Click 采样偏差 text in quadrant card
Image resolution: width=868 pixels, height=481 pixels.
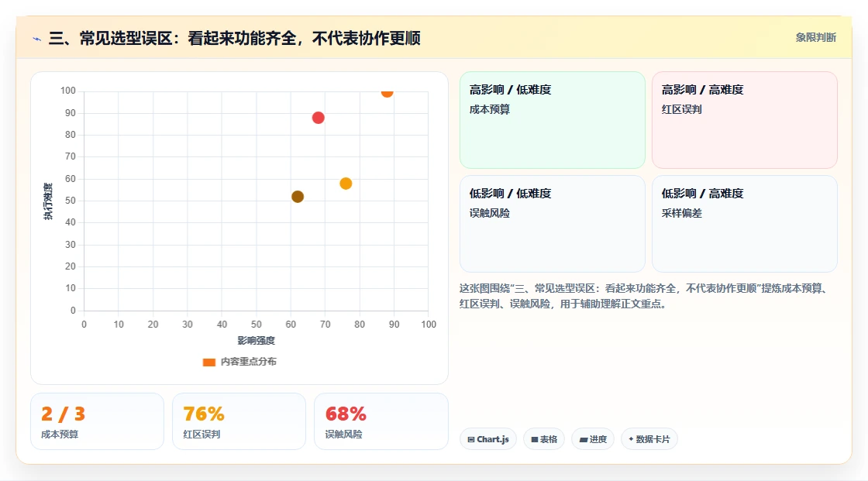point(681,213)
